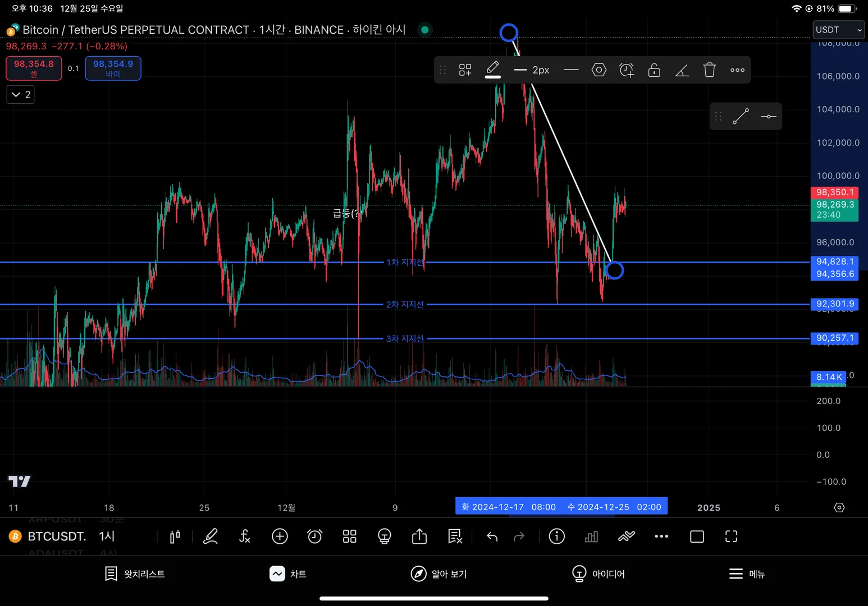868x606 pixels.
Task: Change the 1시 timeframe interval
Action: click(x=107, y=536)
